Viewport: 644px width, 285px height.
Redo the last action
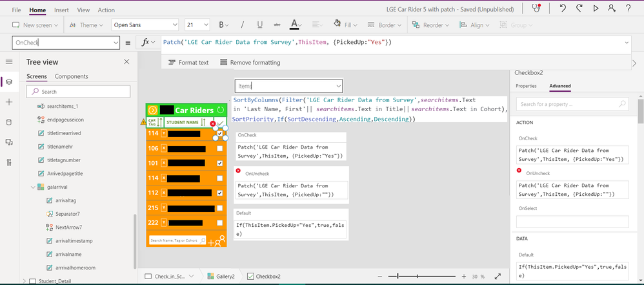click(x=579, y=8)
